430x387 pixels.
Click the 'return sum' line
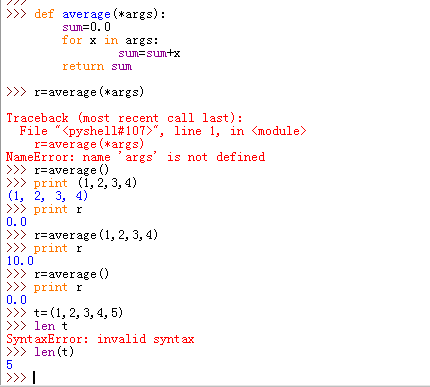pos(97,66)
